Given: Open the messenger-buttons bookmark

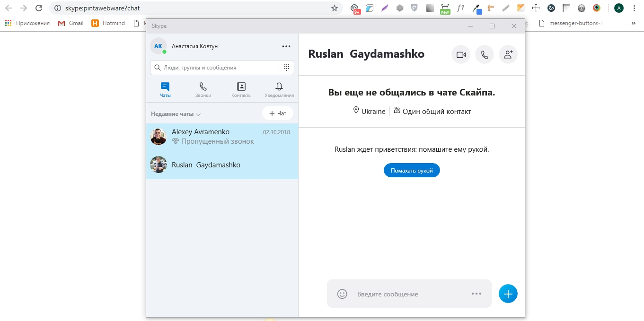Looking at the screenshot, I should (x=570, y=23).
